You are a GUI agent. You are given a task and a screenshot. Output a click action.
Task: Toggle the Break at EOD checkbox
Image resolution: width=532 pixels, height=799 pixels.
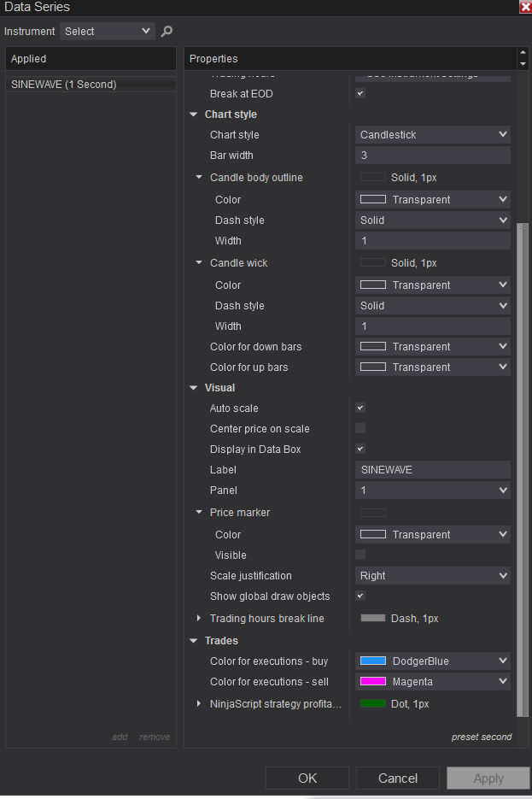[360, 94]
